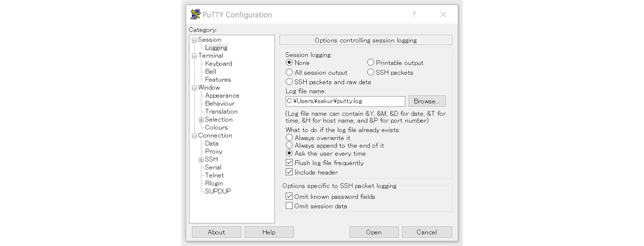Click the question mark help icon

[x=414, y=15]
